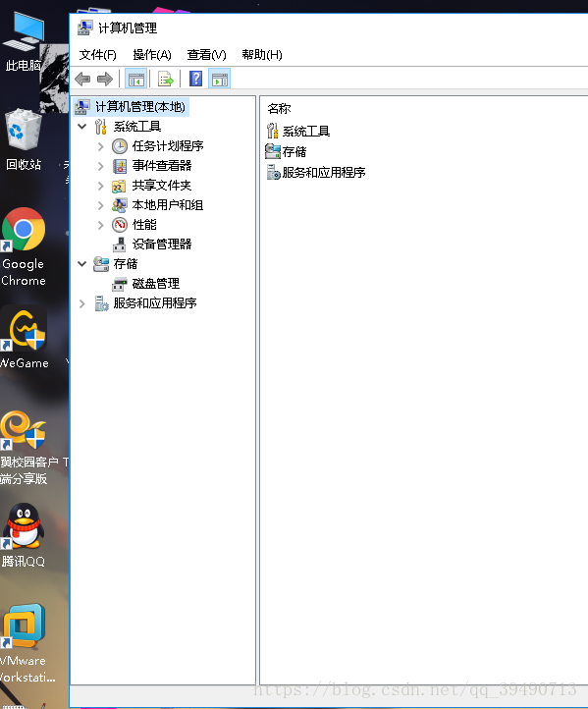The image size is (588, 709).
Task: Select 设备管理器 in the tree
Action: pyautogui.click(x=162, y=245)
